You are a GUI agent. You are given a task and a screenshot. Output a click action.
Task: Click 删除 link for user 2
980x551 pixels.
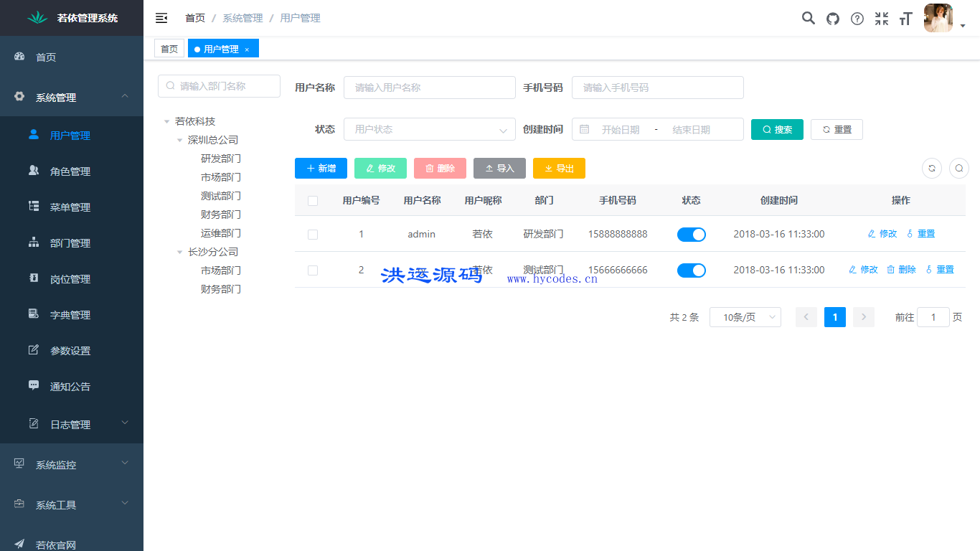[901, 270]
